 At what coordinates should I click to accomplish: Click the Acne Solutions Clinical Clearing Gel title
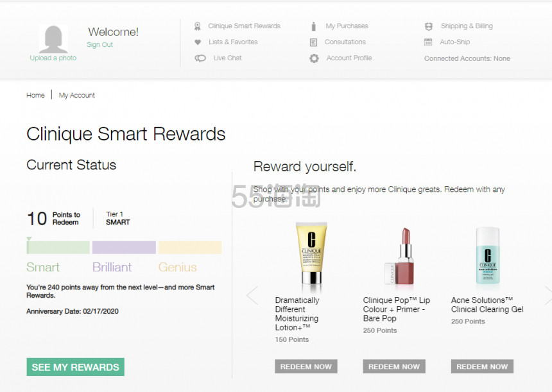pos(487,305)
